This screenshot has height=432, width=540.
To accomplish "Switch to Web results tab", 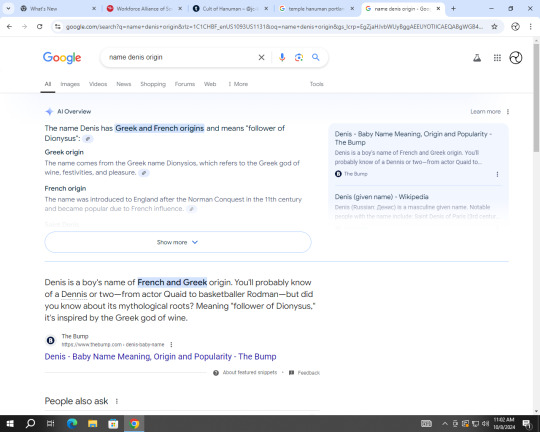I will click(x=210, y=84).
